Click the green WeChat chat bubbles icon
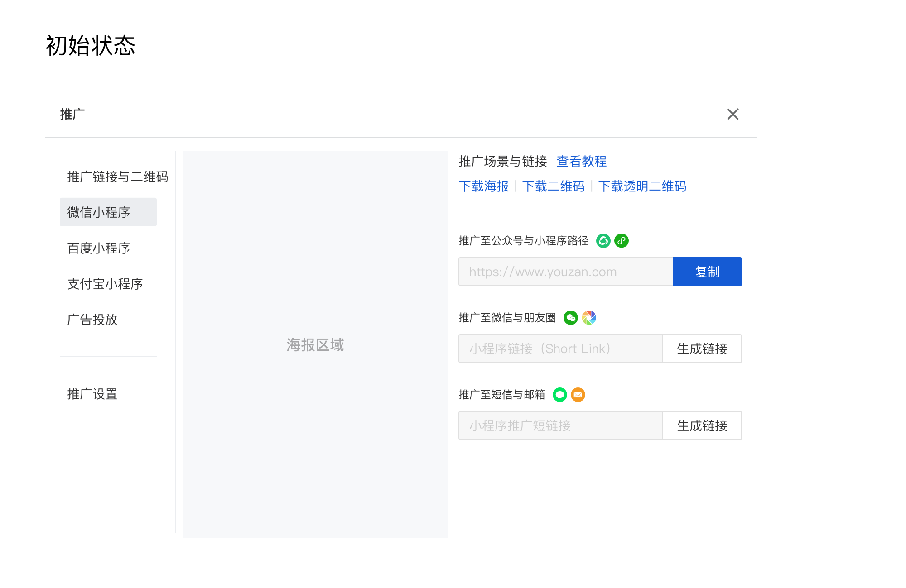The width and height of the screenshot is (906, 588). (571, 318)
